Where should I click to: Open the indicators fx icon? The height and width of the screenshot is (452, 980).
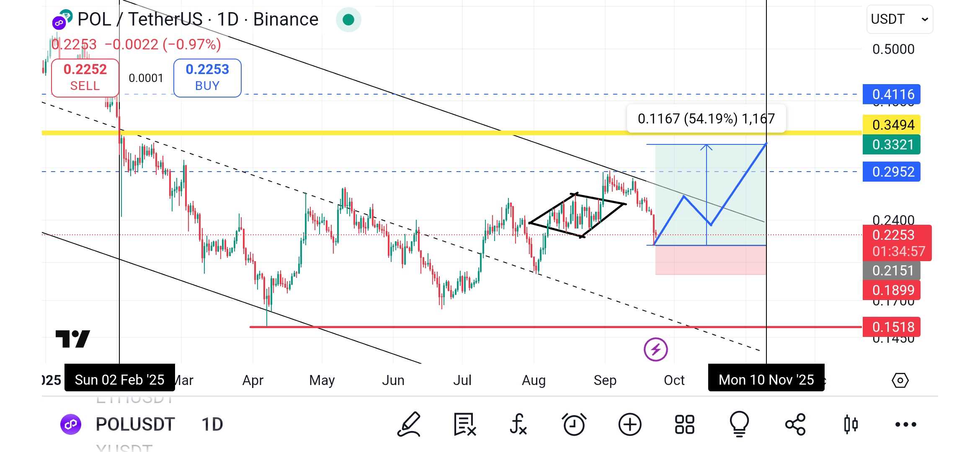[x=518, y=424]
